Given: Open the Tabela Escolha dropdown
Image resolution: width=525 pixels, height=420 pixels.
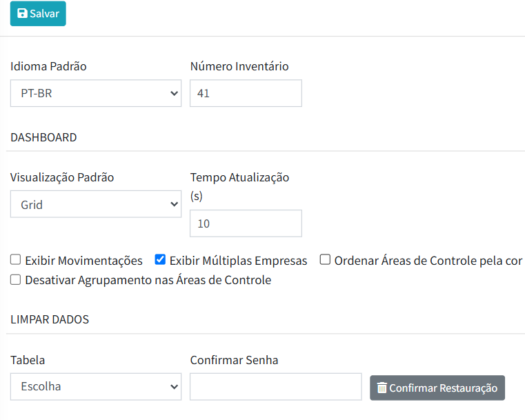Looking at the screenshot, I should (96, 387).
